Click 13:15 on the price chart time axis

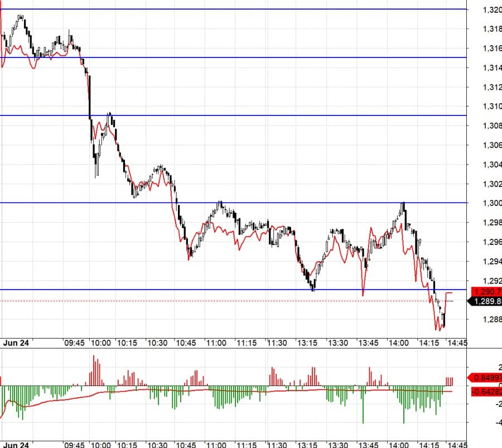tap(307, 343)
